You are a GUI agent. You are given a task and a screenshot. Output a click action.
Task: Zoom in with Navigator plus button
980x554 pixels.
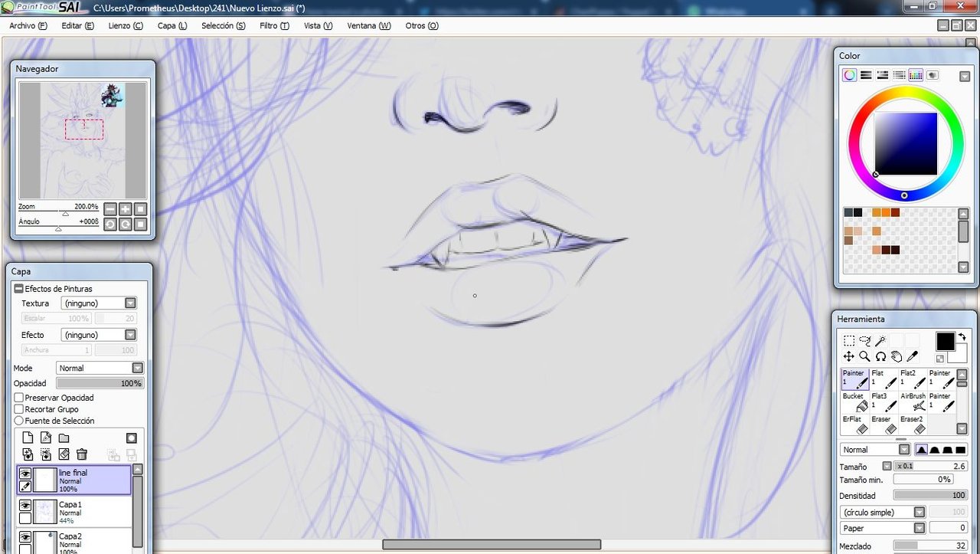click(x=126, y=208)
